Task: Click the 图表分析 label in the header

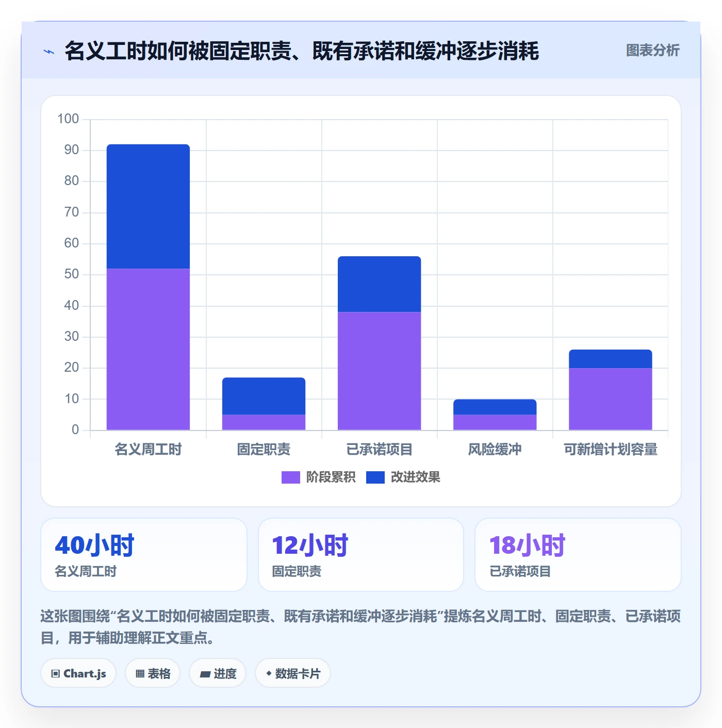Action: coord(652,51)
